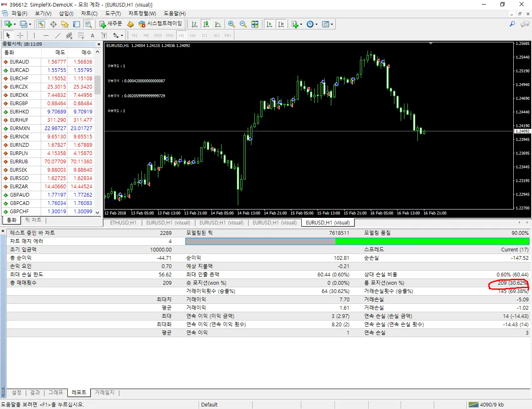This screenshot has height=409, width=532.
Task: Click the 통화 column header
Action: [21, 52]
